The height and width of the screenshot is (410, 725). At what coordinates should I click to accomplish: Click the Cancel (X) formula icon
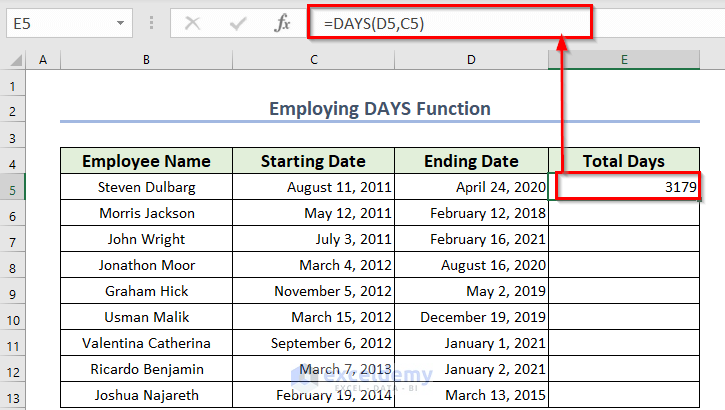pyautogui.click(x=193, y=23)
